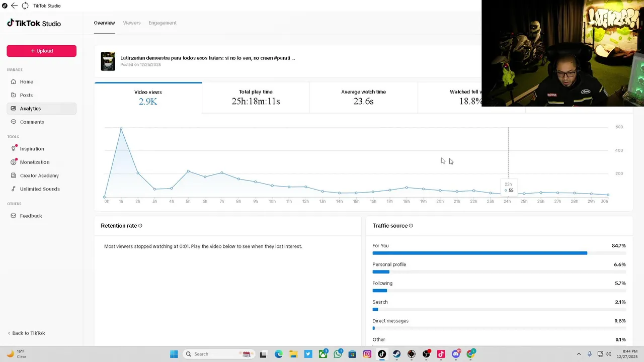Image resolution: width=644 pixels, height=362 pixels.
Task: Click the taskbar Search box
Action: [x=218, y=354]
